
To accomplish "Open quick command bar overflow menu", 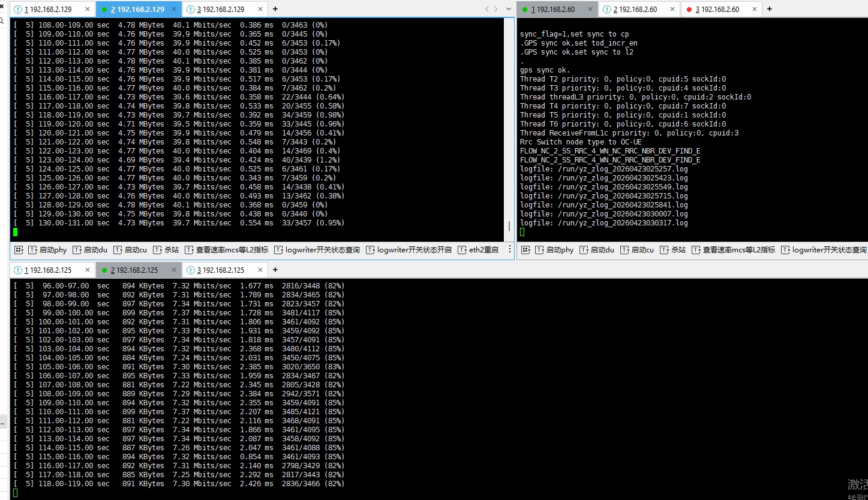I will (x=510, y=249).
